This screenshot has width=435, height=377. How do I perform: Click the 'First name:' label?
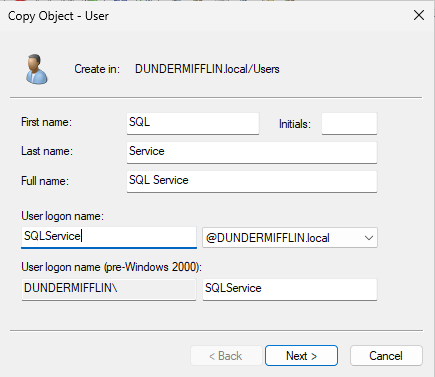coord(46,122)
